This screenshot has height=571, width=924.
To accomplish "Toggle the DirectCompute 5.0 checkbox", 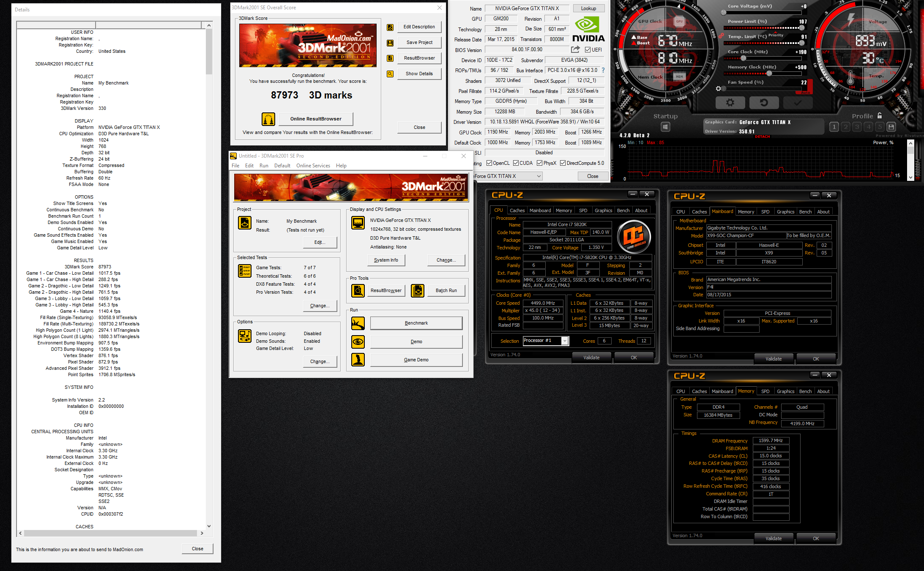I will pyautogui.click(x=563, y=163).
